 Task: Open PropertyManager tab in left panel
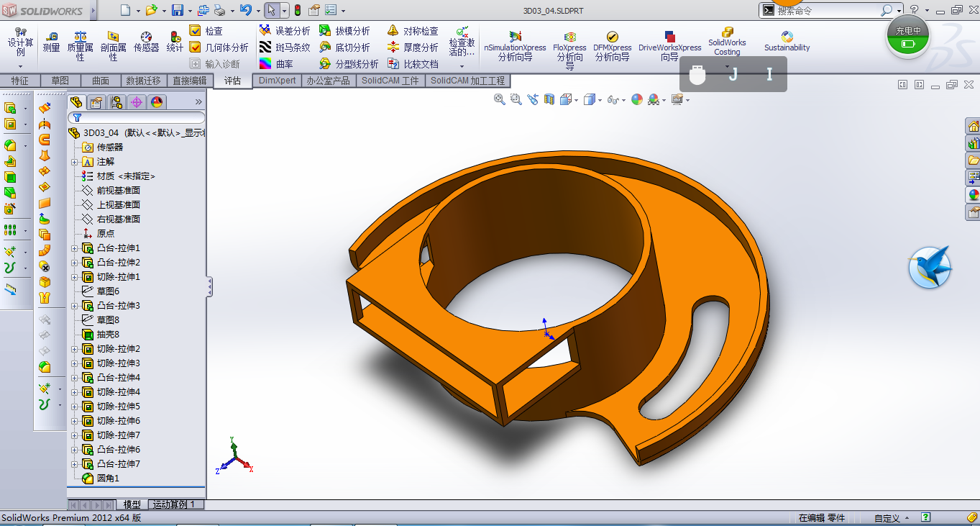click(x=96, y=102)
